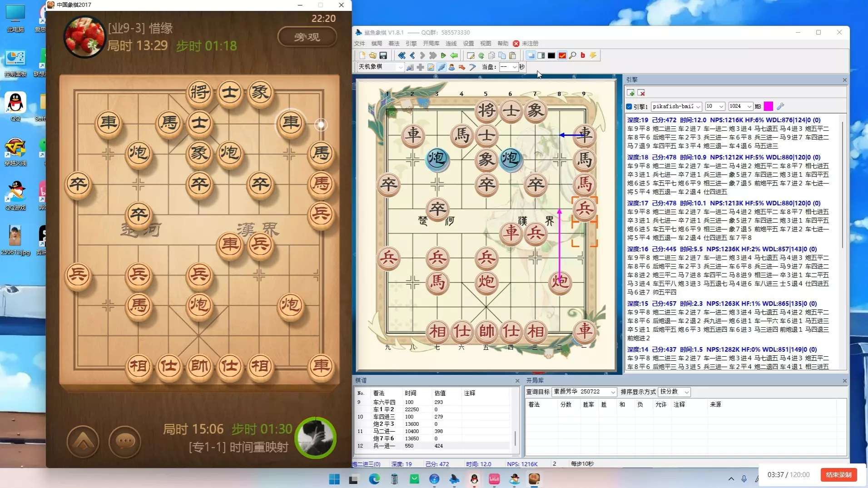Click the blue person user icon
The height and width of the screenshot is (488, 868).
(451, 67)
